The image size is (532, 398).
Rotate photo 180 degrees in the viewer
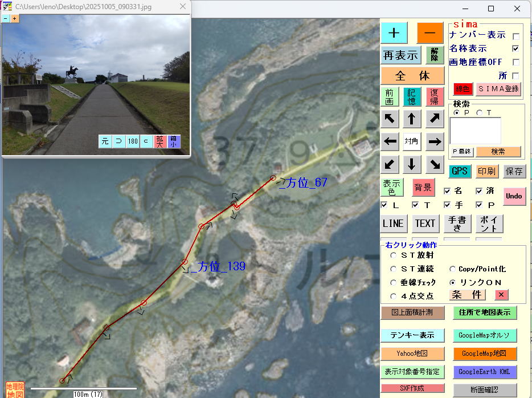[133, 141]
